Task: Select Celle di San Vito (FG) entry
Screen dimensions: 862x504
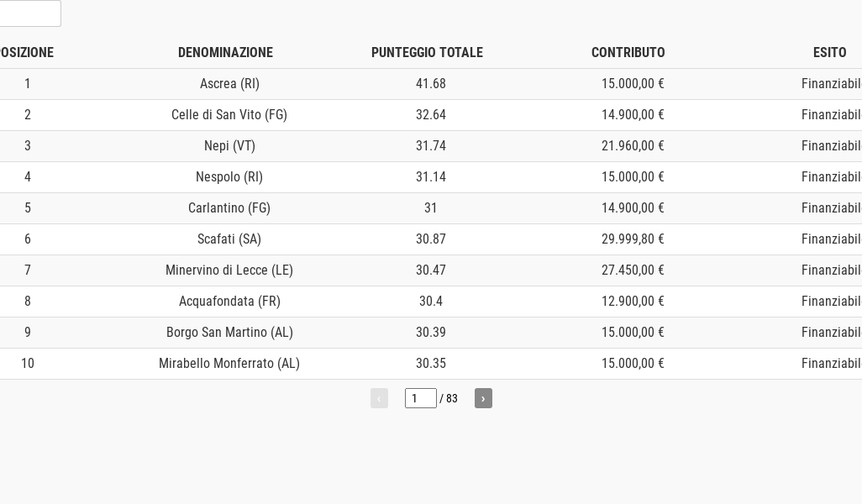Action: [x=229, y=115]
